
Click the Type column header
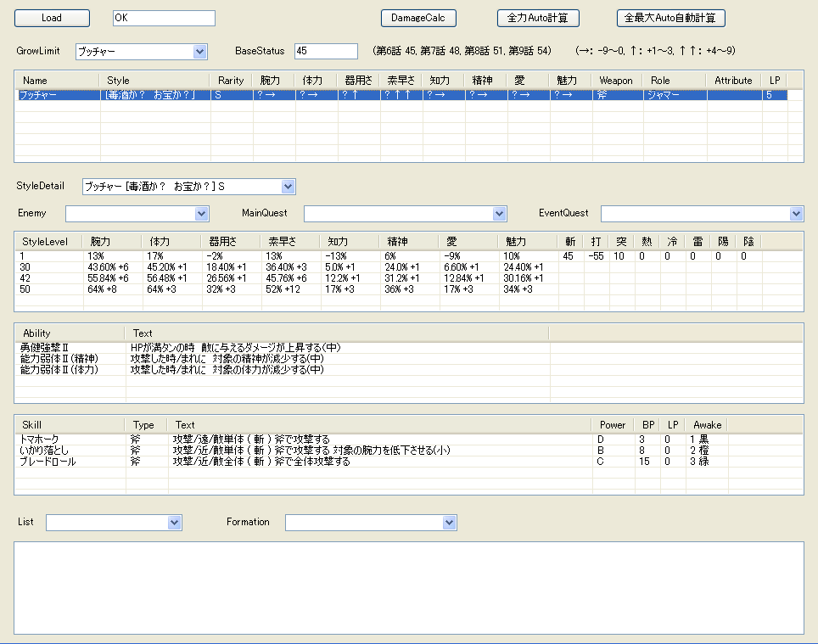[146, 425]
